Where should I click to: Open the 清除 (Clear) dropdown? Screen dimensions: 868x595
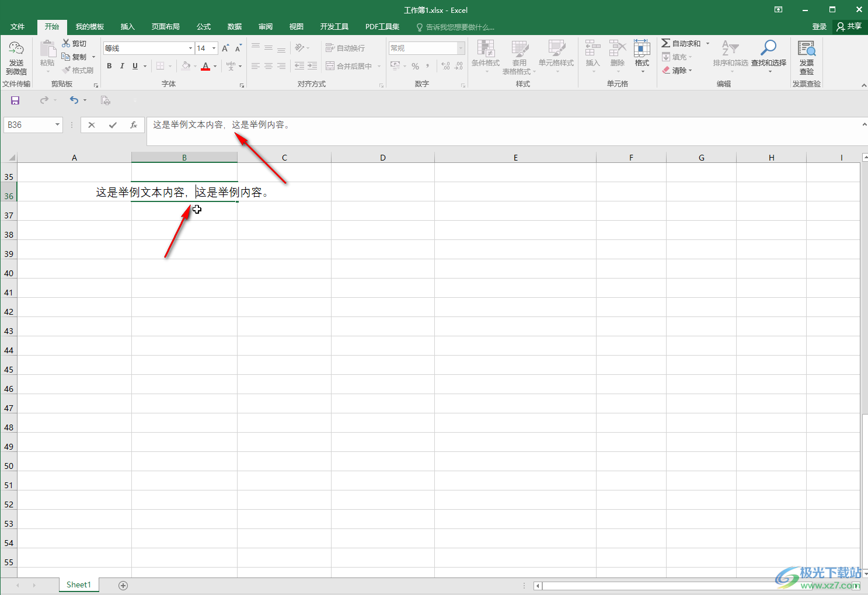tap(677, 70)
